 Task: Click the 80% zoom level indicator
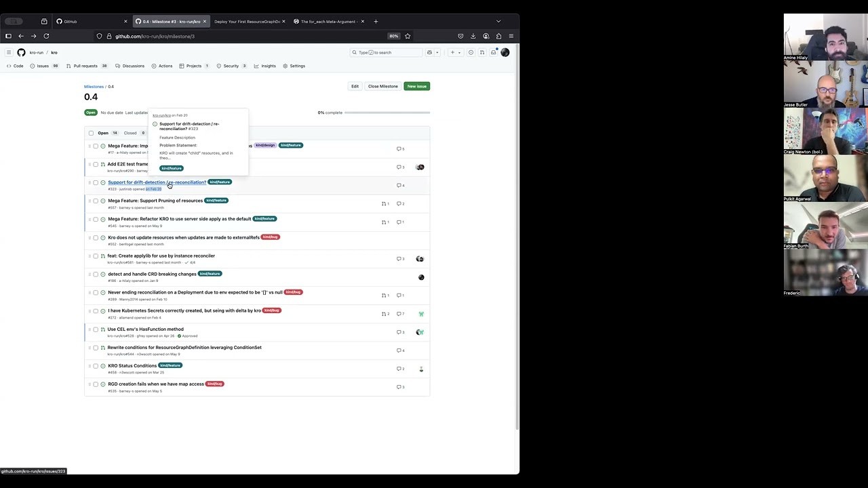[x=394, y=36]
